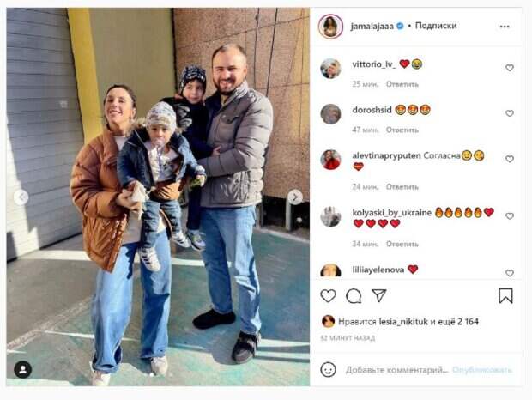The image size is (532, 400).
Task: Click jamalajaaa profile avatar
Action: click(x=330, y=27)
